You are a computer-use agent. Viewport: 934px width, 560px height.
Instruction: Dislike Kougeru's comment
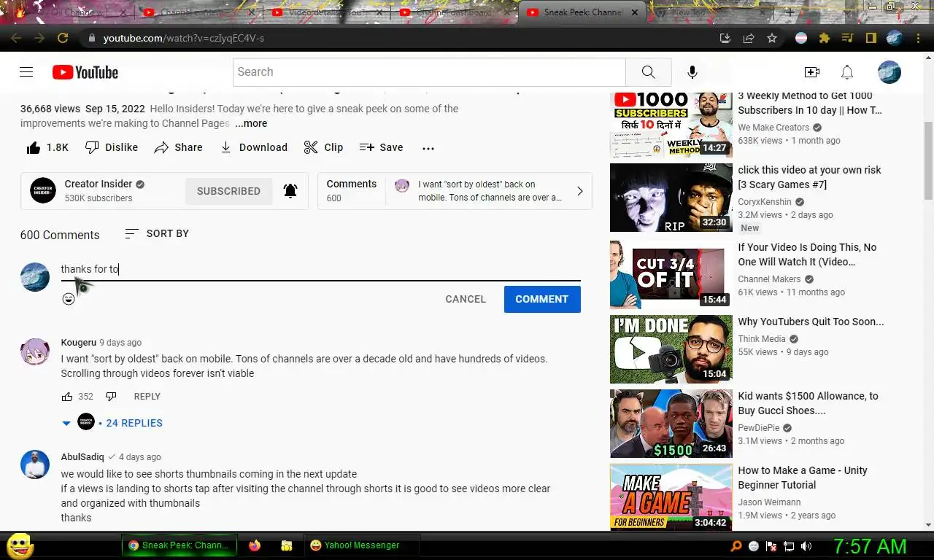111,397
